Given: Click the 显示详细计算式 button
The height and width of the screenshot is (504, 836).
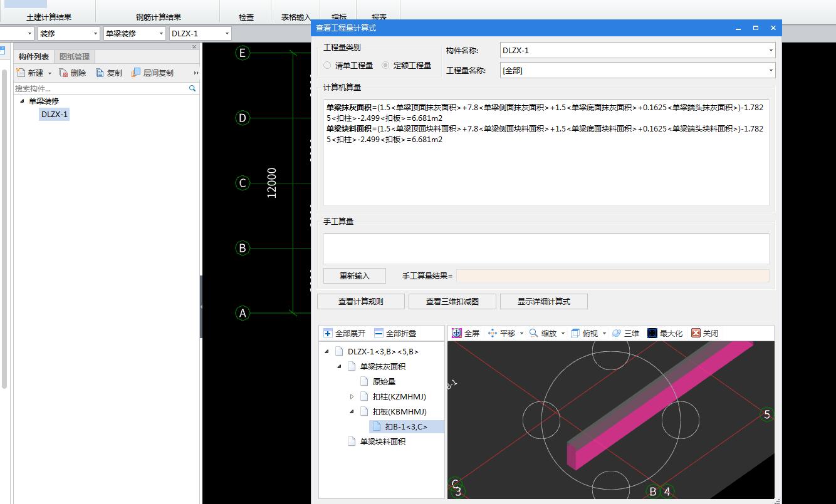Looking at the screenshot, I should (544, 301).
